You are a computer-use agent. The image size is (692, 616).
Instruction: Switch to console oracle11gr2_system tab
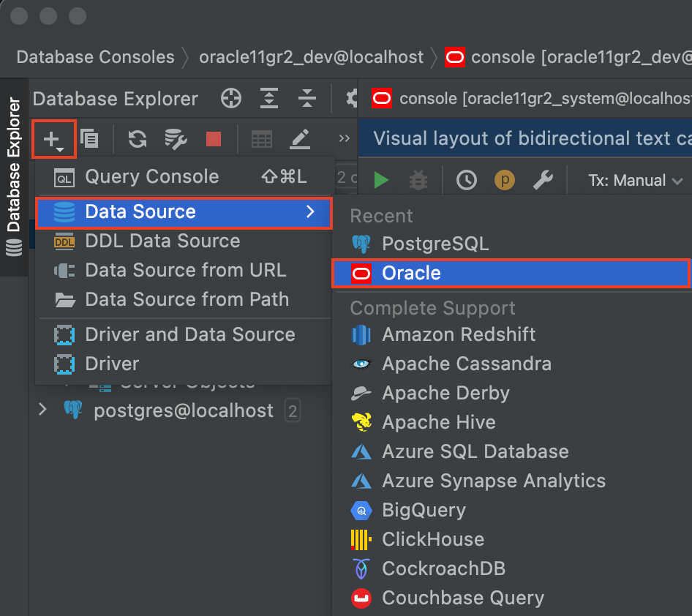(x=531, y=99)
